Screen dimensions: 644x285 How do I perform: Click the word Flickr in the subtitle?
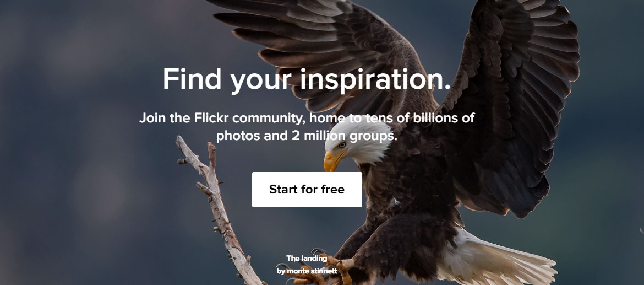[211, 118]
